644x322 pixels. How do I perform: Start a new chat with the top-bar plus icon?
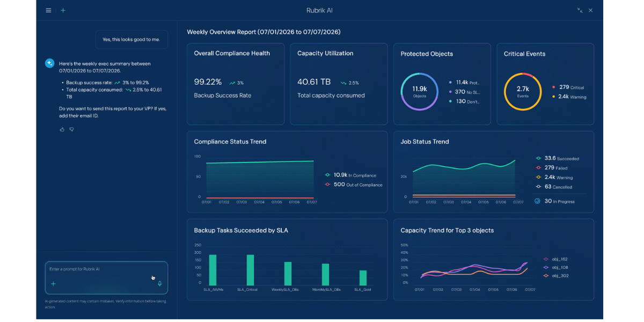[63, 10]
